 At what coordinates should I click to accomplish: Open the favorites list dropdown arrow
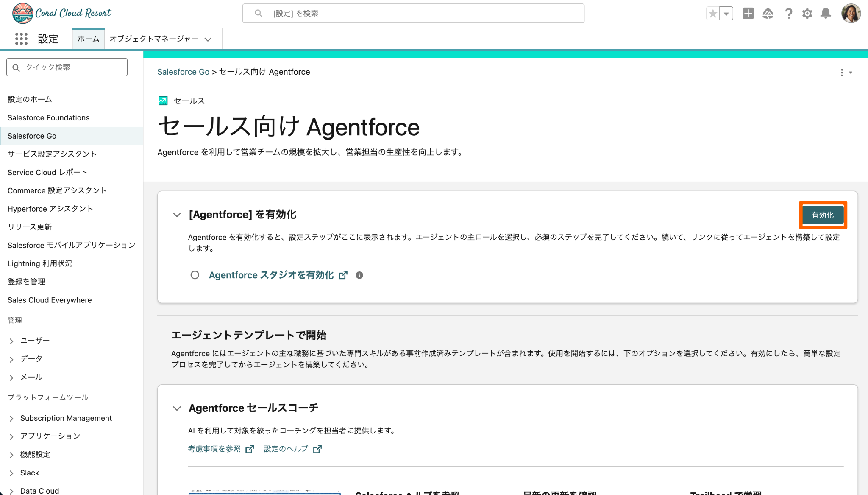click(x=726, y=14)
